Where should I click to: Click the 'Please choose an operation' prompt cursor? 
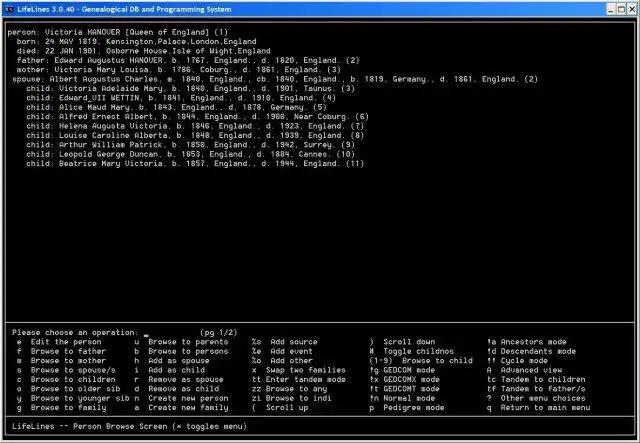point(146,334)
